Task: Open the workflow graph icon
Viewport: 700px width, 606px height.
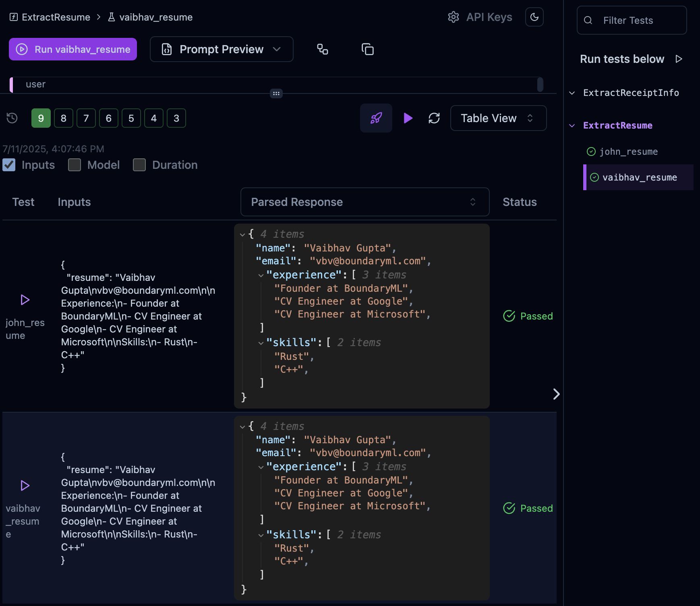Action: click(x=322, y=49)
